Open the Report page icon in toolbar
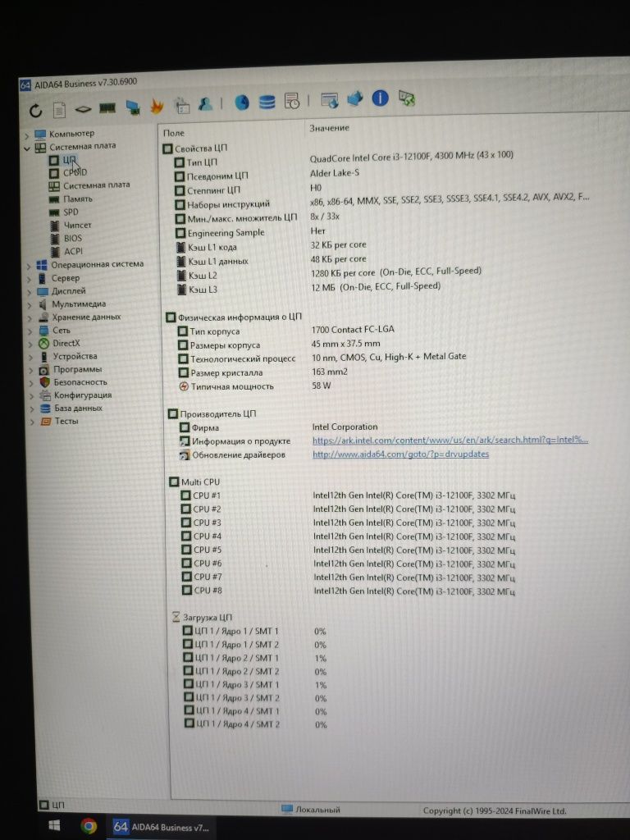 tap(59, 110)
